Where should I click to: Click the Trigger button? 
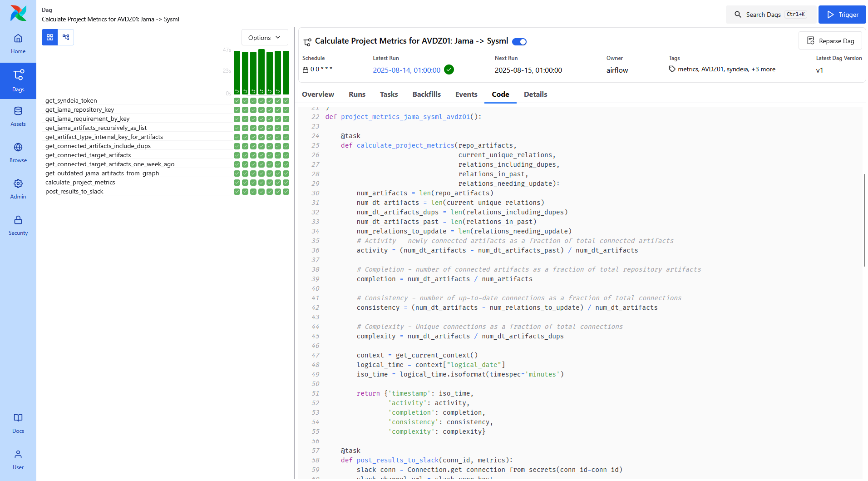(842, 15)
